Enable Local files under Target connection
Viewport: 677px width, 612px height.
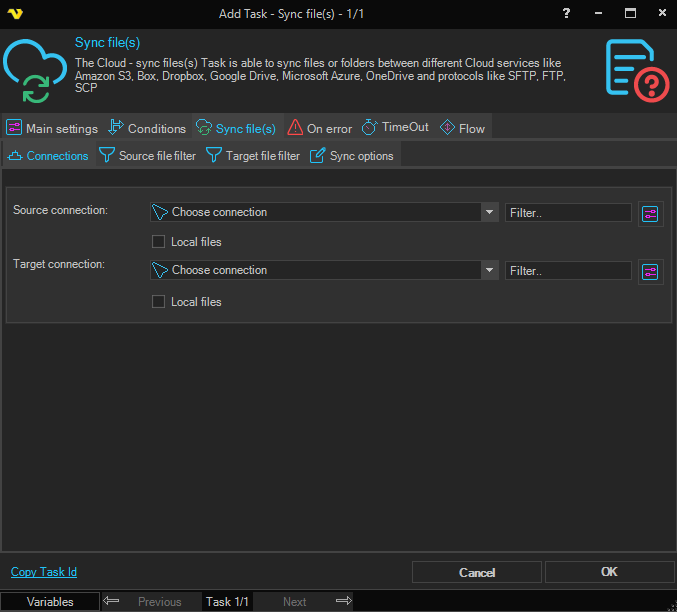[158, 302]
